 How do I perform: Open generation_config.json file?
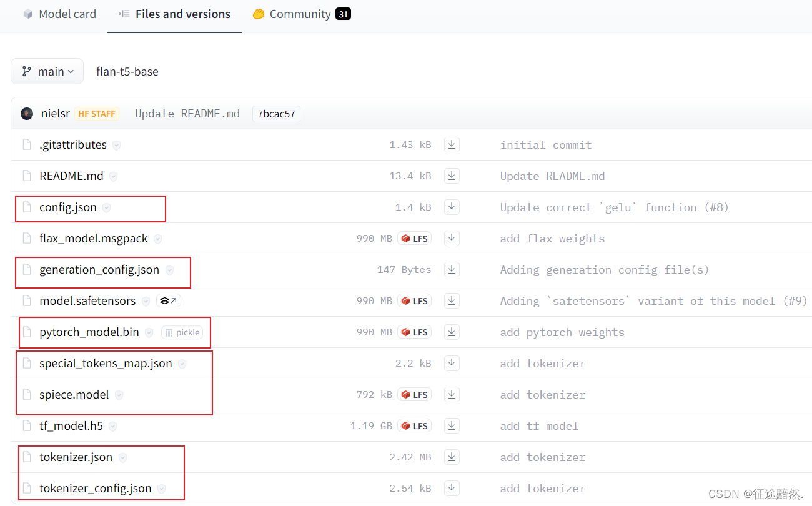99,270
